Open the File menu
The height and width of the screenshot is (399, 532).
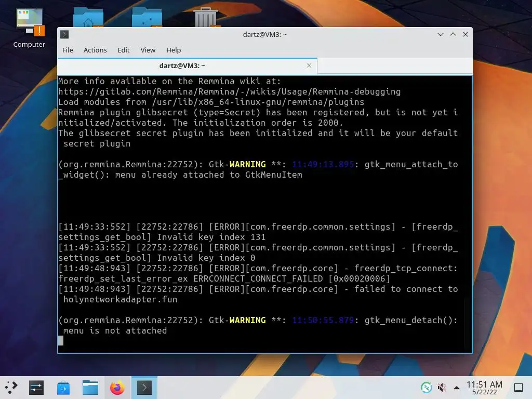[x=68, y=50]
